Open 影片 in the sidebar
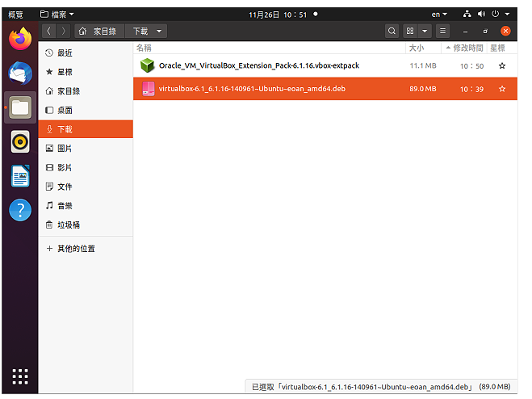This screenshot has width=532, height=399. click(86, 167)
